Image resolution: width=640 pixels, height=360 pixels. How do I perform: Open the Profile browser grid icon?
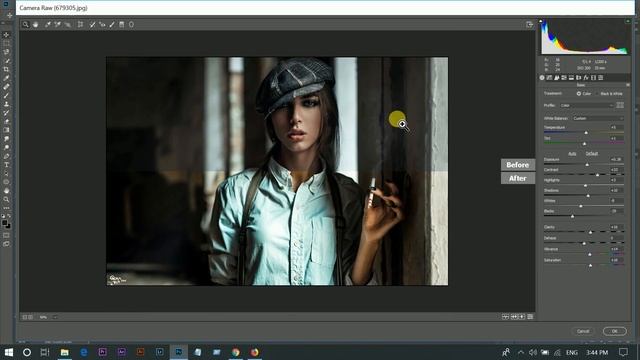click(x=620, y=105)
